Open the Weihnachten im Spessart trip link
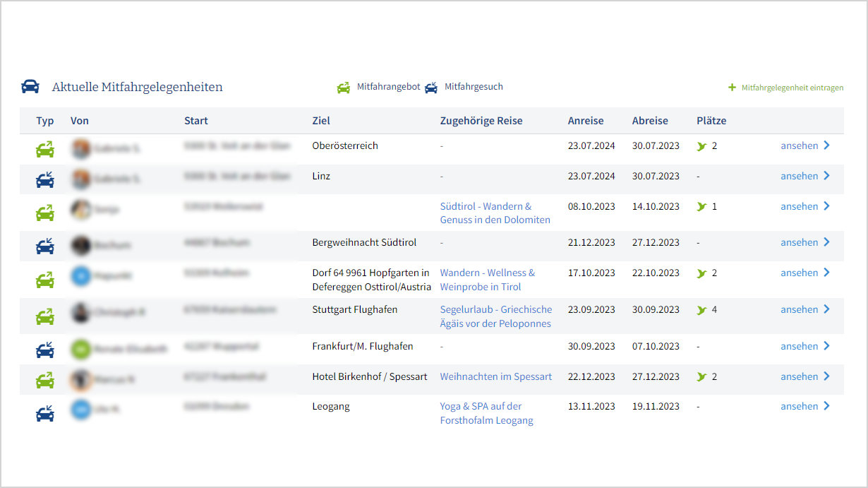This screenshot has width=868, height=488. [x=495, y=376]
